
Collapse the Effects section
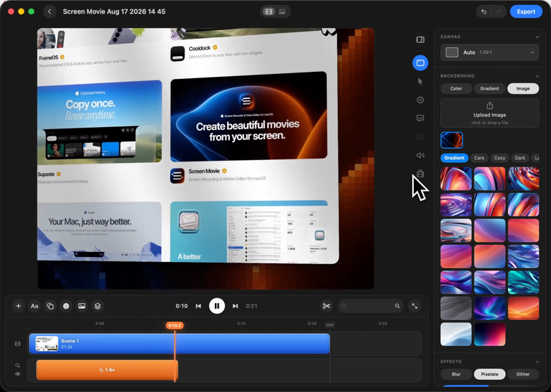click(537, 361)
